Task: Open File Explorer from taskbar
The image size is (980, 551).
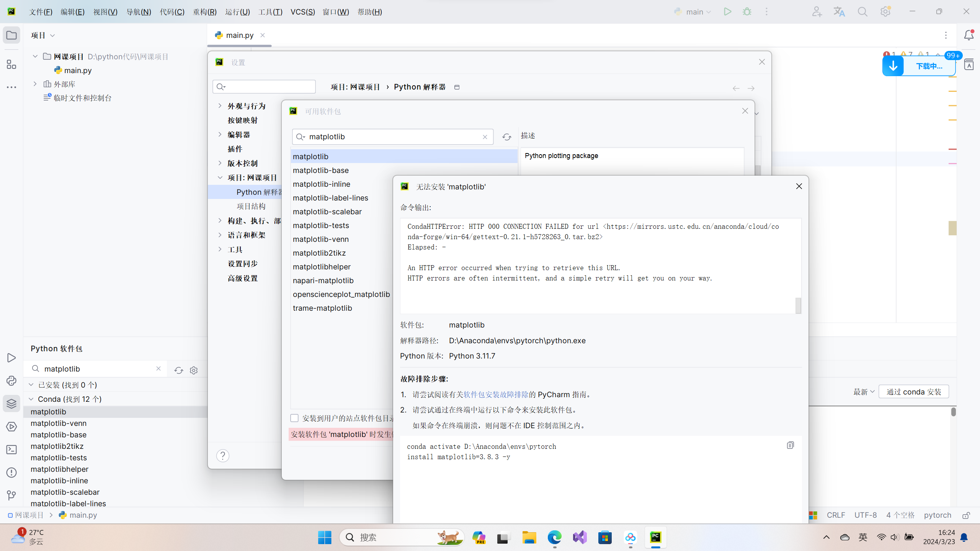Action: [x=529, y=537]
